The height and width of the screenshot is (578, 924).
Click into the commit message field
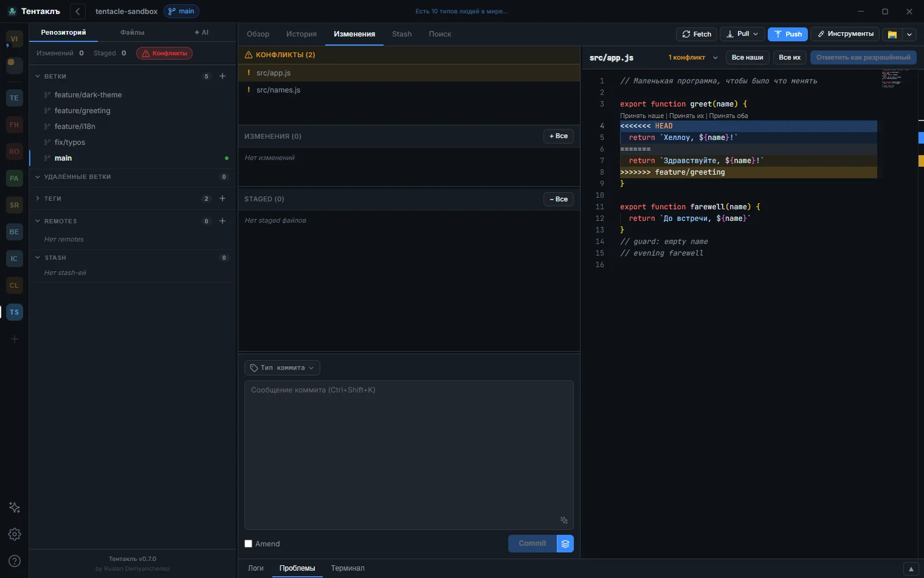409,454
